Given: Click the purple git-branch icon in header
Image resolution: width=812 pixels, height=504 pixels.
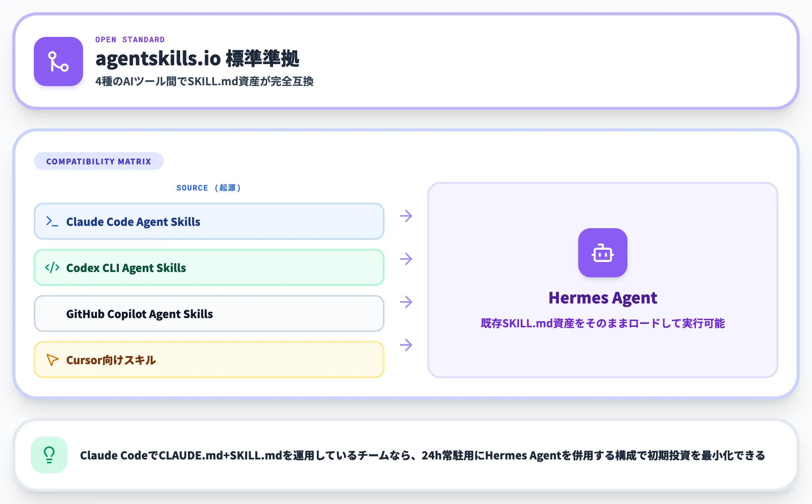Looking at the screenshot, I should 58,61.
